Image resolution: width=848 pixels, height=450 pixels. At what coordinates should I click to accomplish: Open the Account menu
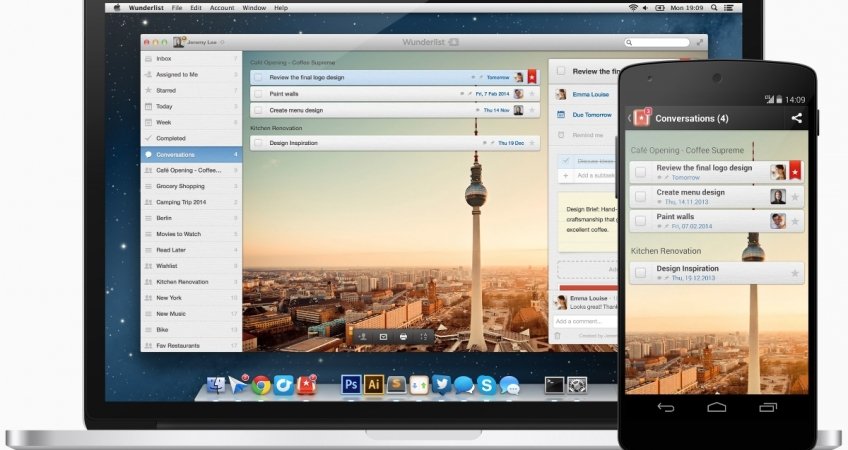pyautogui.click(x=222, y=8)
